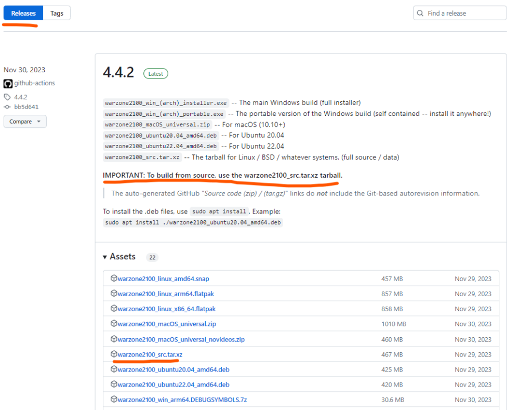Open the github-actions author profile link
The width and height of the screenshot is (532, 410).
[x=34, y=83]
